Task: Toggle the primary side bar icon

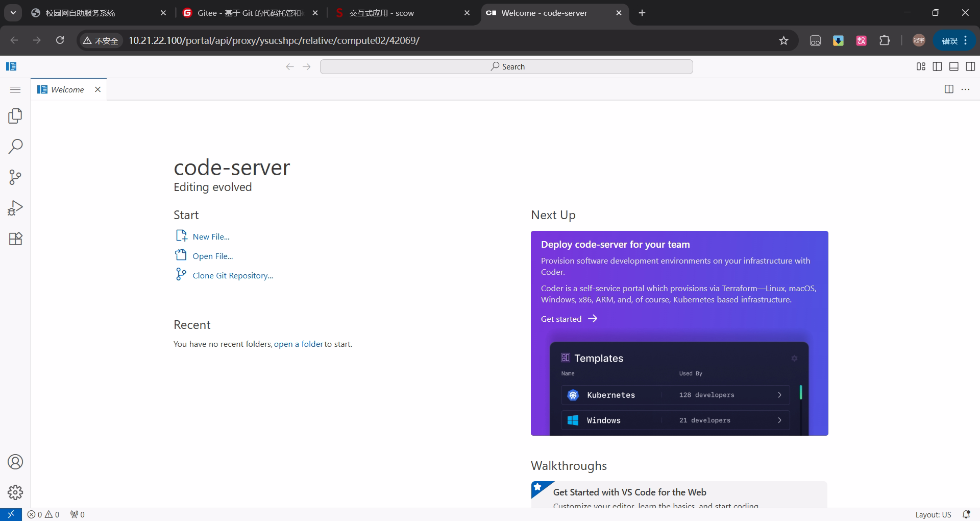Action: [937, 66]
